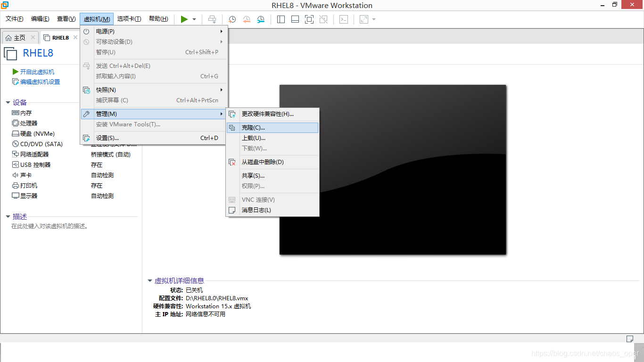Open the 选项卡(T) menu
Screen dimensions: 644x362
129,19
